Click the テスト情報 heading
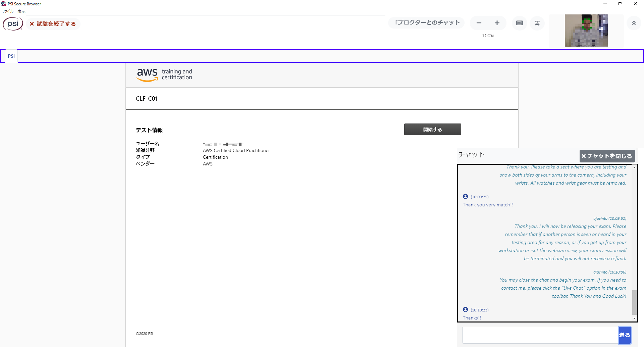 (149, 130)
